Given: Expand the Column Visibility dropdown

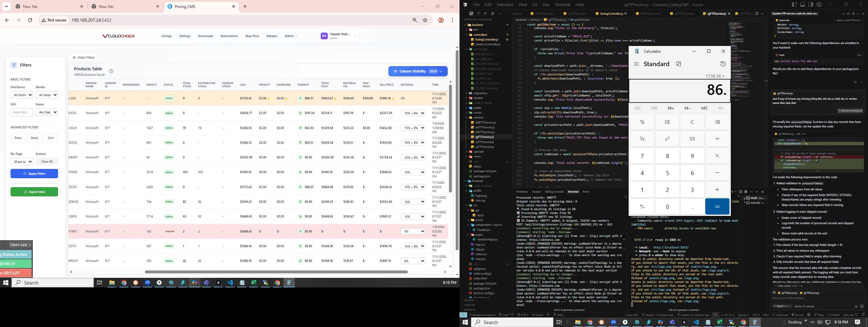Looking at the screenshot, I should tap(418, 72).
